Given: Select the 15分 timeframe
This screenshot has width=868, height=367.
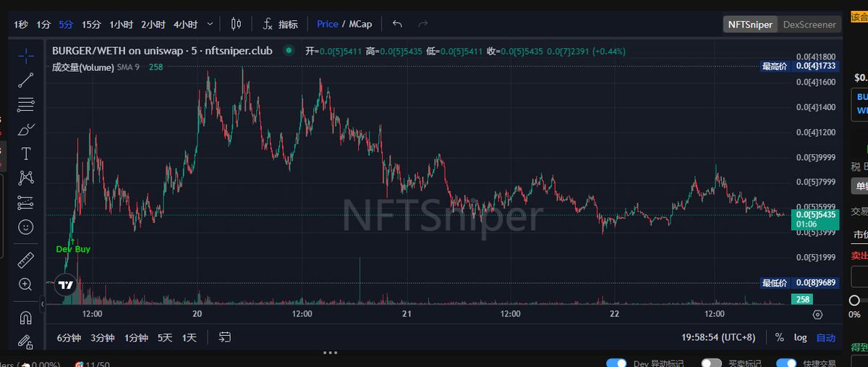Looking at the screenshot, I should [x=91, y=25].
